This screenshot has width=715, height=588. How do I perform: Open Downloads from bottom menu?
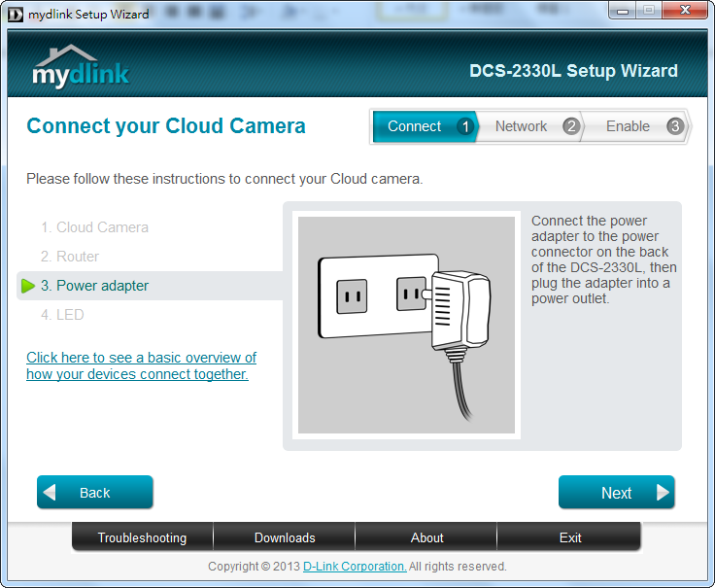tap(285, 537)
